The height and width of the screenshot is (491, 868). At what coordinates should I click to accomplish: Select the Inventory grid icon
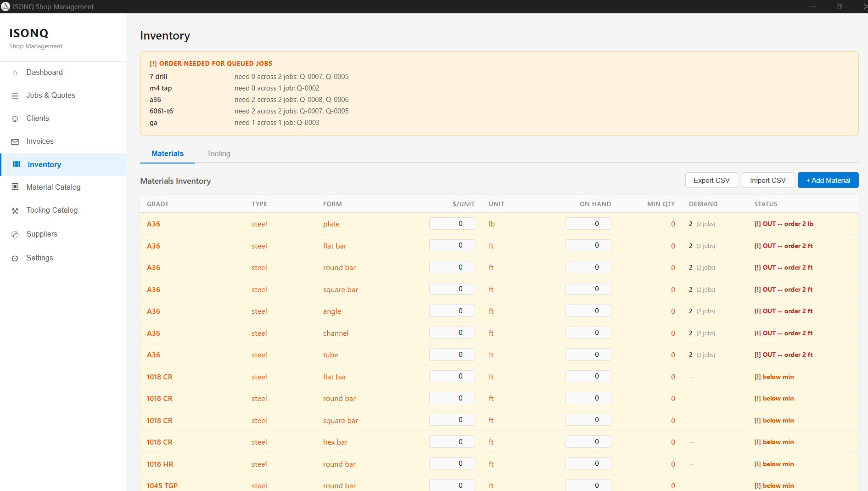(14, 164)
